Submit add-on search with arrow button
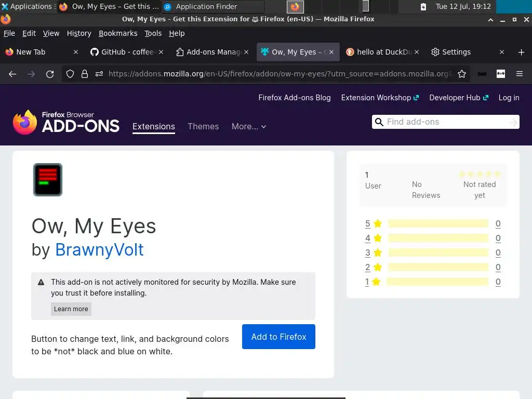Screen dimensions: 532x399 pyautogui.click(x=513, y=122)
